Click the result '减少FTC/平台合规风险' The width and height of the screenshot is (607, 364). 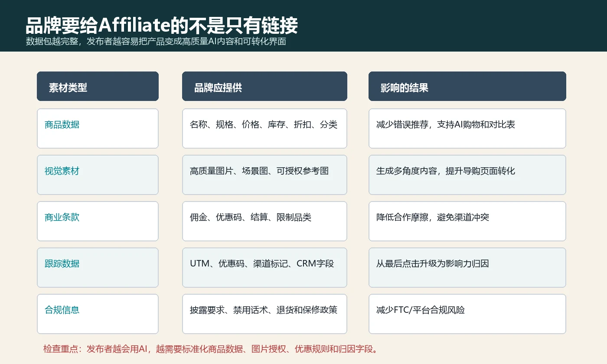(467, 314)
